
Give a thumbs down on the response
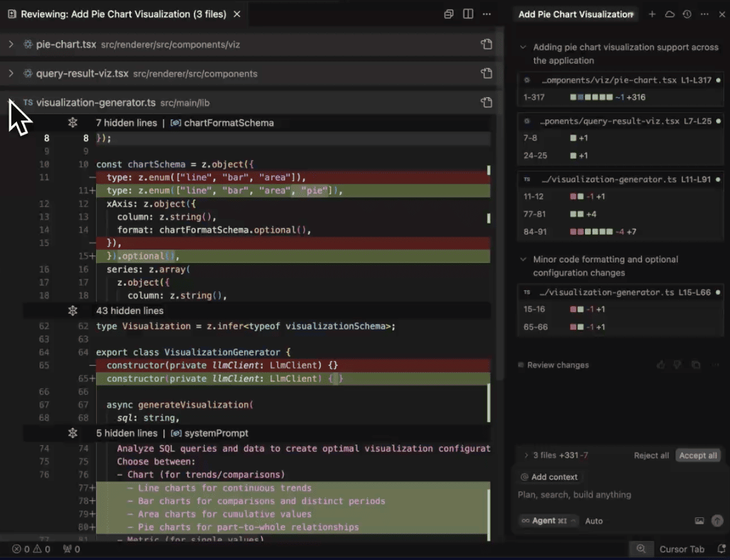[x=677, y=365]
